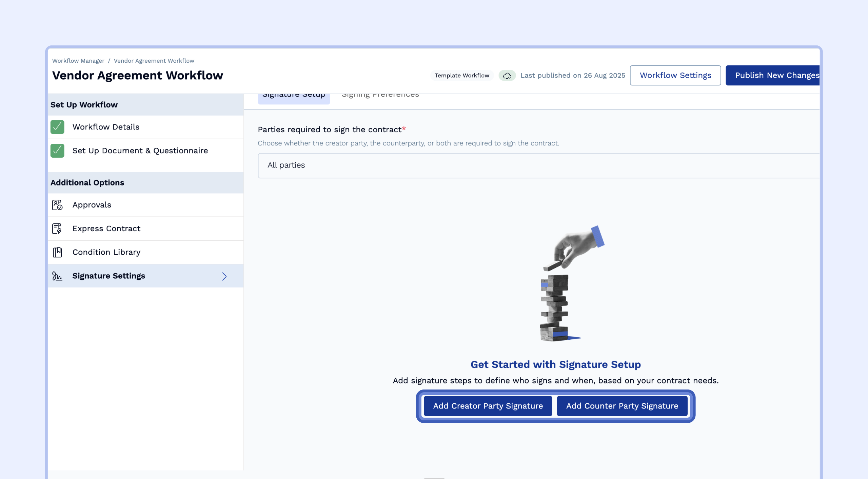Viewport: 868px width, 479px height.
Task: Click the signature squiggle icon for Signature Settings
Action: (57, 276)
